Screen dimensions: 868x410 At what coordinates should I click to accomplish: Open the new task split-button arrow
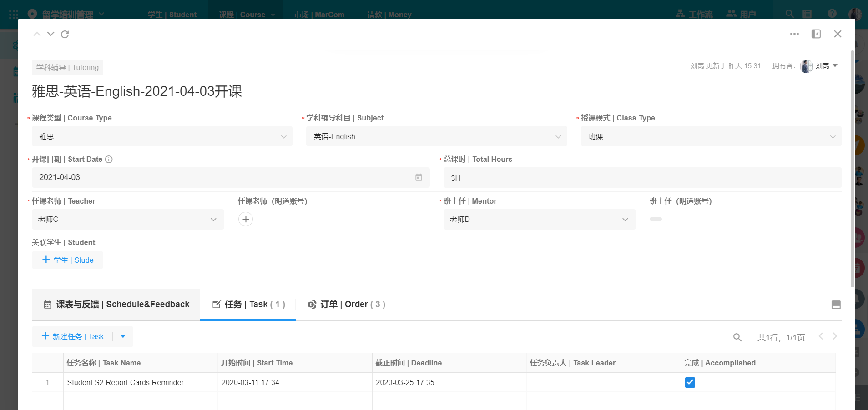click(123, 336)
